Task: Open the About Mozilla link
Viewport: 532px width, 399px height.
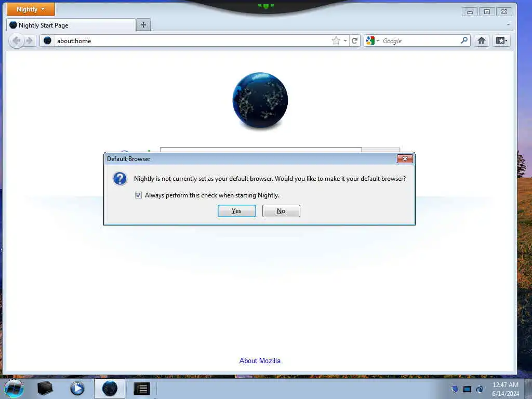Action: (260, 361)
